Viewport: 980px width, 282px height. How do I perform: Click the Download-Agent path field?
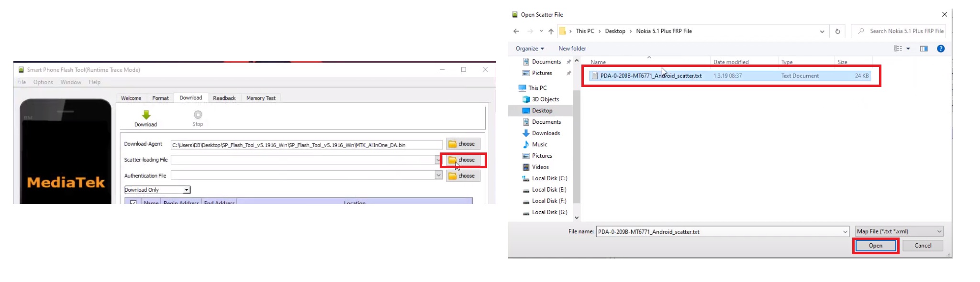click(x=307, y=145)
